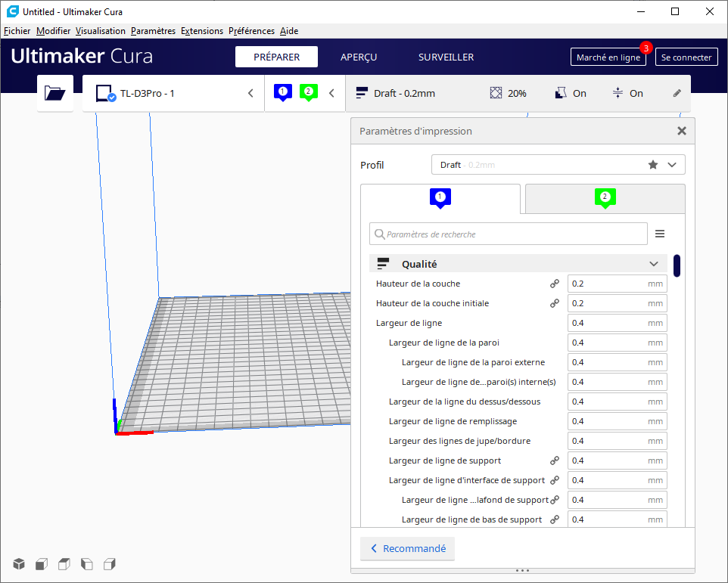Screen dimensions: 728x583
Task: Collapse the Qualité section chevron
Action: pyautogui.click(x=654, y=264)
